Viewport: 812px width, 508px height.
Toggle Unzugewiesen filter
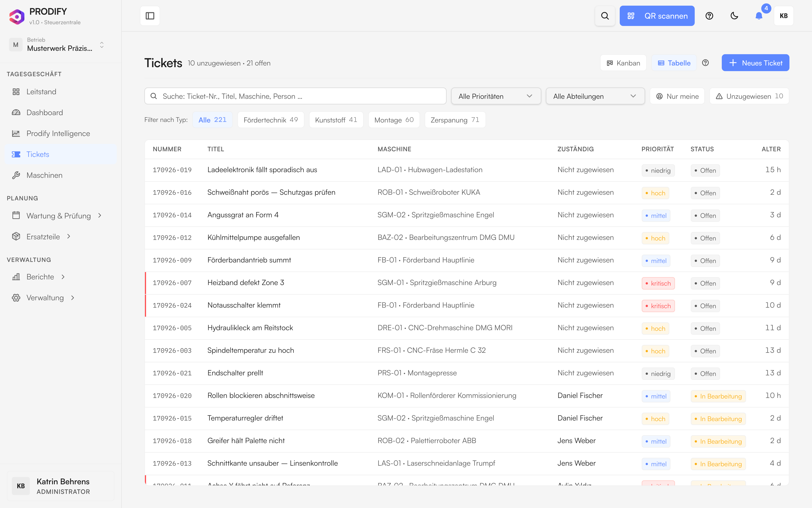click(749, 96)
